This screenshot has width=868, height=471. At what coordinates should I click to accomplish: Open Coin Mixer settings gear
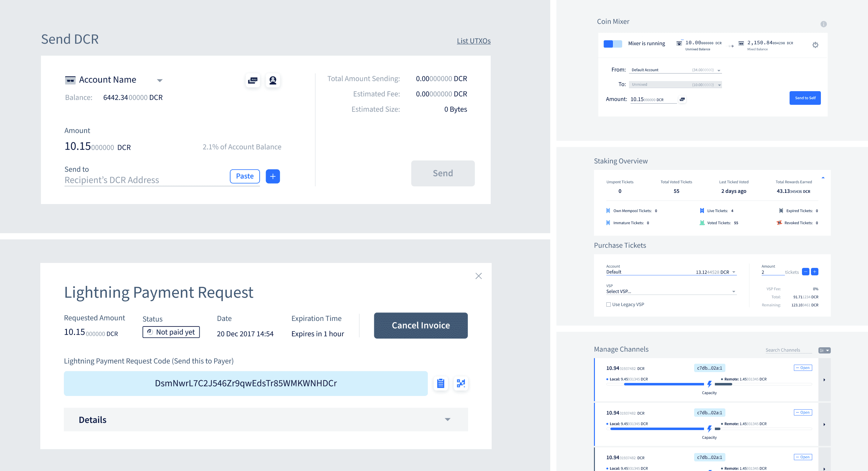pos(815,45)
